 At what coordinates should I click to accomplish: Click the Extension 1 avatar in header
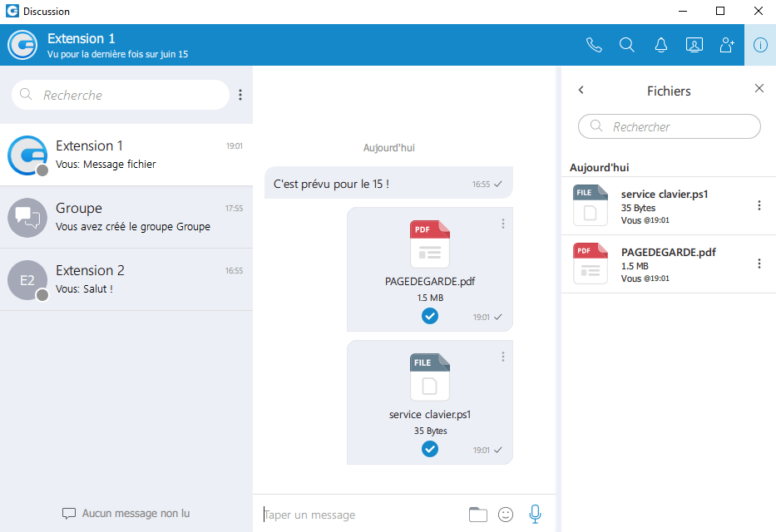tap(22, 45)
